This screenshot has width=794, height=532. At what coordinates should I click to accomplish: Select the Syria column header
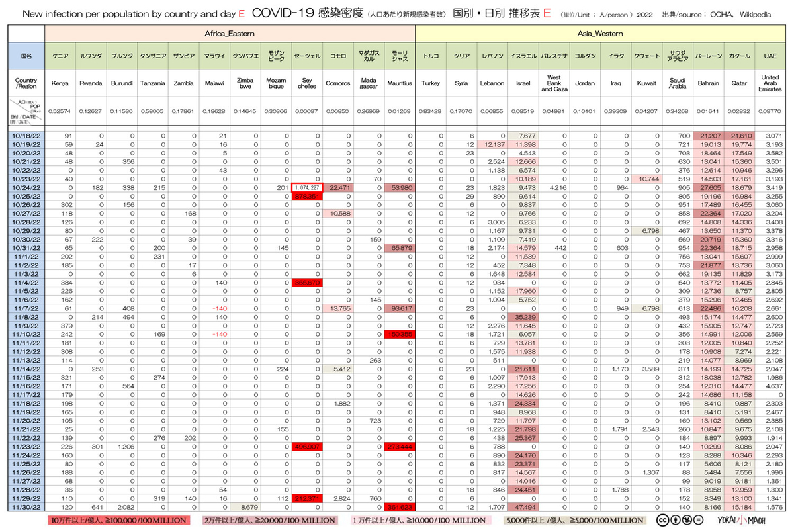click(461, 83)
